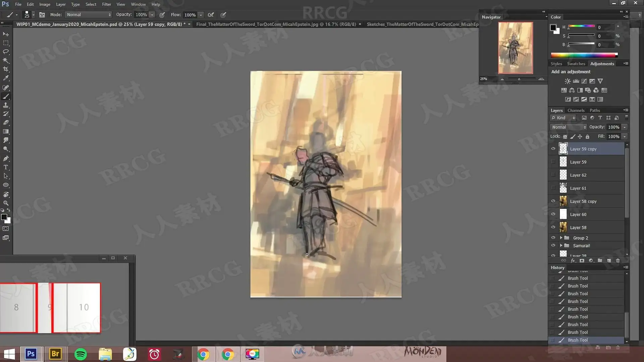Image resolution: width=644 pixels, height=362 pixels.
Task: Select the Brush tool in toolbox
Action: tap(6, 97)
